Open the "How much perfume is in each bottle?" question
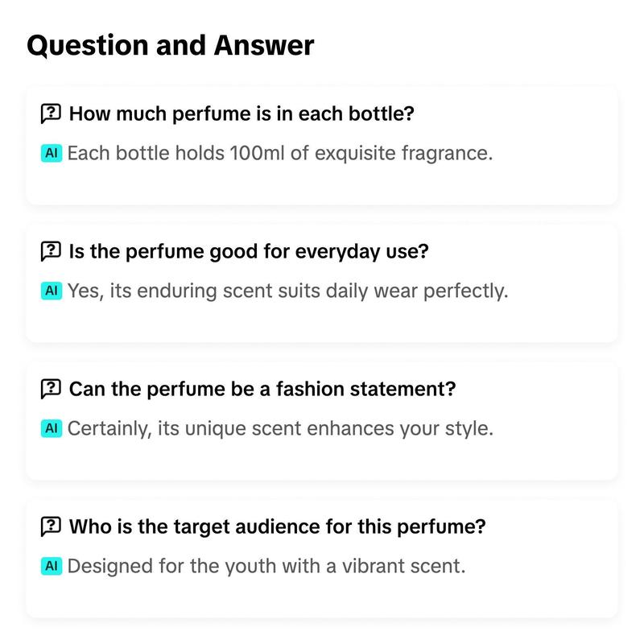Image resolution: width=644 pixels, height=644 pixels. click(242, 114)
